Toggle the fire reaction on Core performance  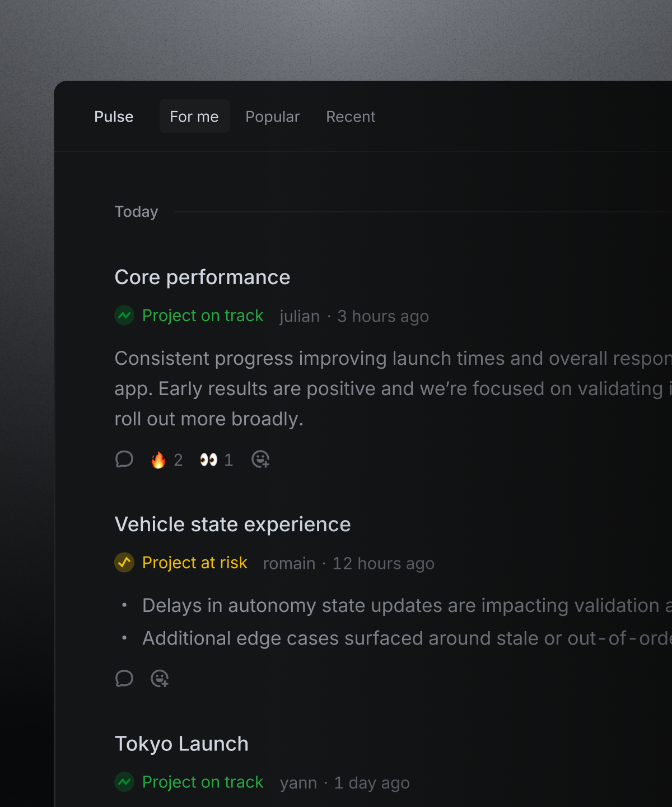(x=166, y=460)
